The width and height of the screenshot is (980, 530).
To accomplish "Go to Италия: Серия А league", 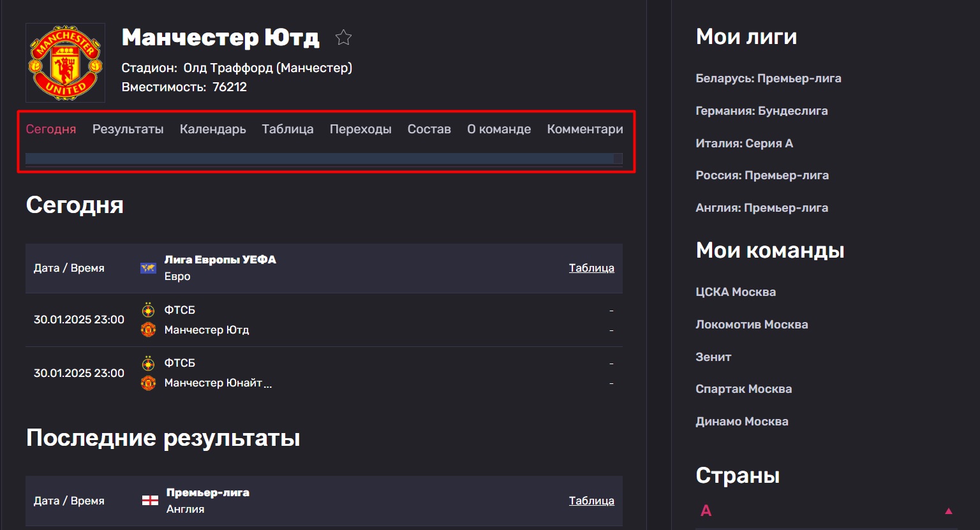I will click(745, 144).
